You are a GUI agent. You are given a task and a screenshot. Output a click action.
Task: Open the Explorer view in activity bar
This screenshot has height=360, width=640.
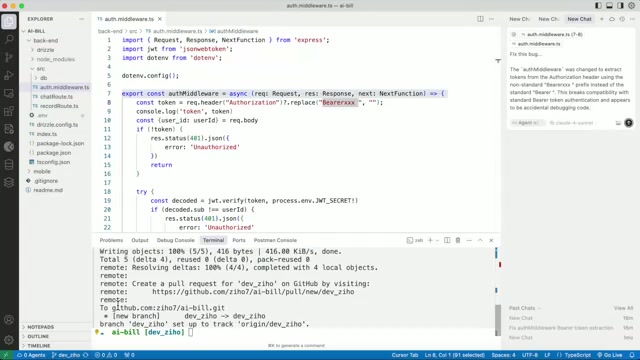(x=9, y=21)
